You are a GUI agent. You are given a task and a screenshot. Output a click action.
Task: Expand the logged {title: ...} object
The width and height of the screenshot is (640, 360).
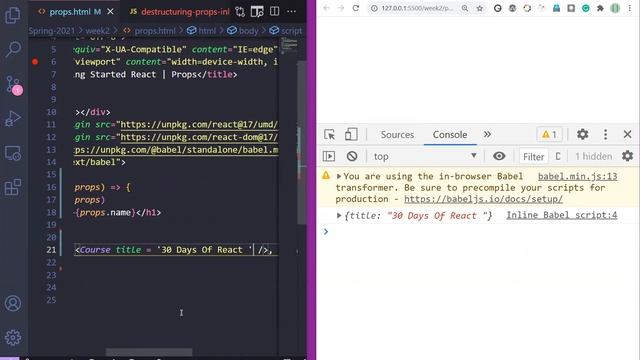coord(339,216)
